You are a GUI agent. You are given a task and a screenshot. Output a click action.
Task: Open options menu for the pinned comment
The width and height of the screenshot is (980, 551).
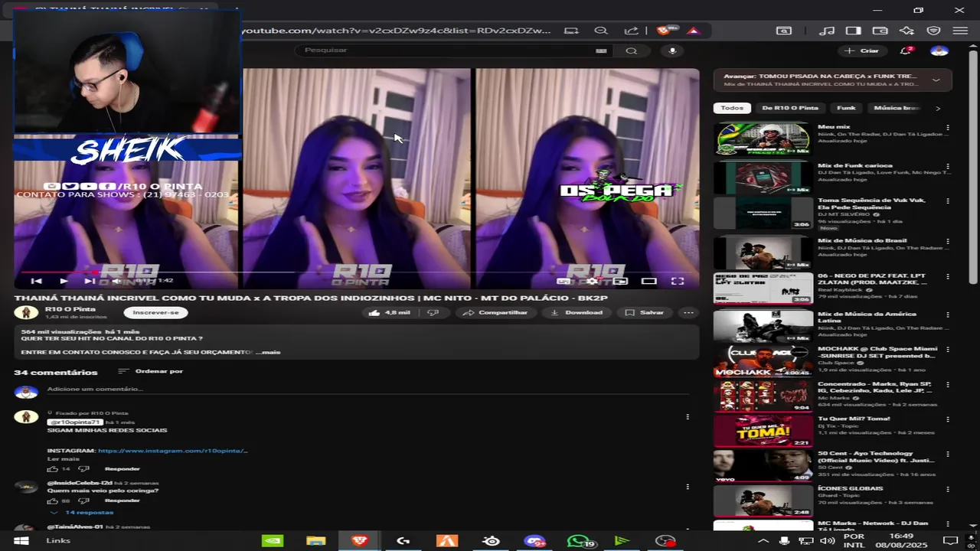click(688, 417)
